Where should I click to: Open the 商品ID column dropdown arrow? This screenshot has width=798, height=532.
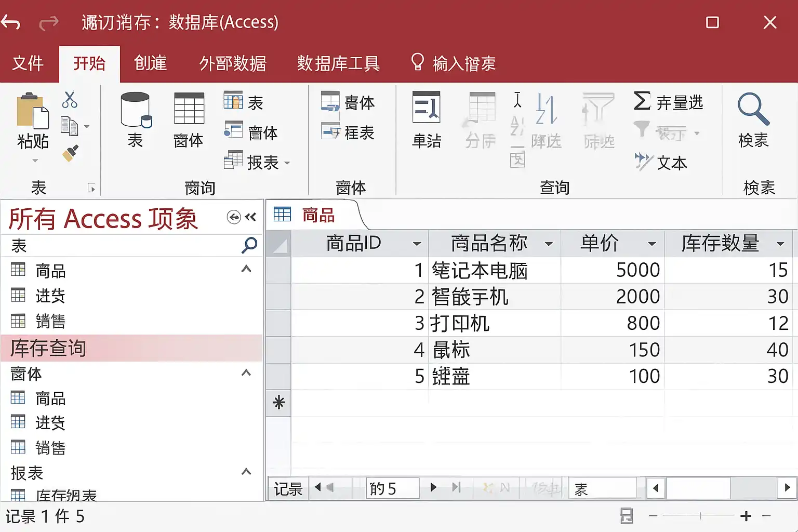pyautogui.click(x=417, y=244)
